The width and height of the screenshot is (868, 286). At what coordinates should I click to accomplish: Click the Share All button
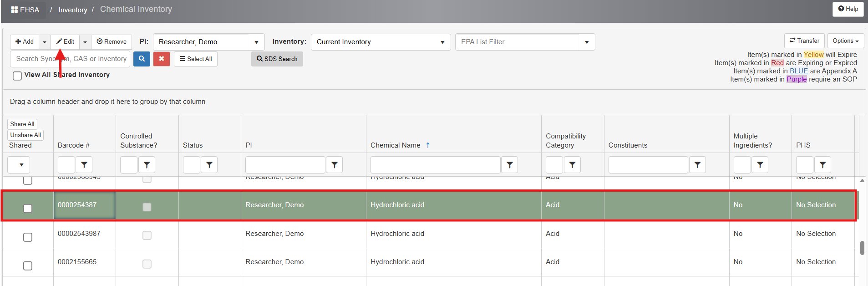[x=22, y=124]
